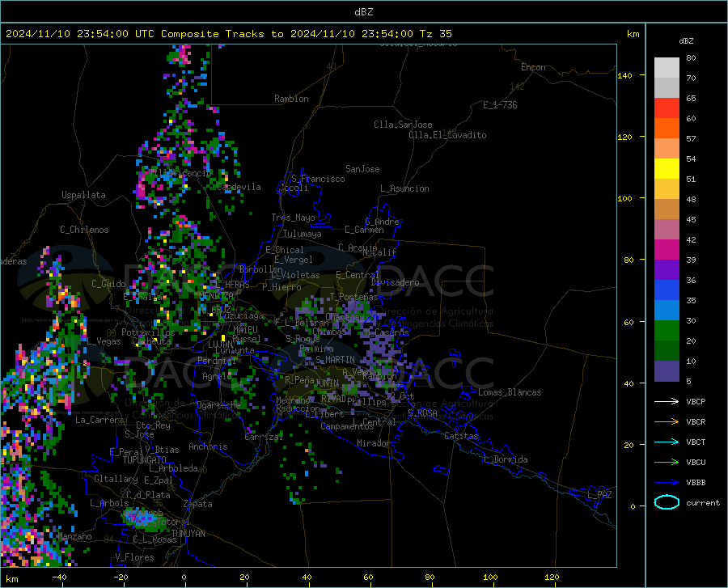The image size is (728, 588).
Task: Click the 'Lomas_Blancas' place label
Action: [510, 392]
